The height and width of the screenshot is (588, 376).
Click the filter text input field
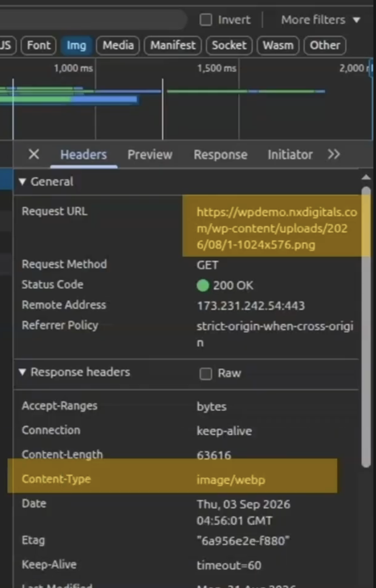pos(94,20)
